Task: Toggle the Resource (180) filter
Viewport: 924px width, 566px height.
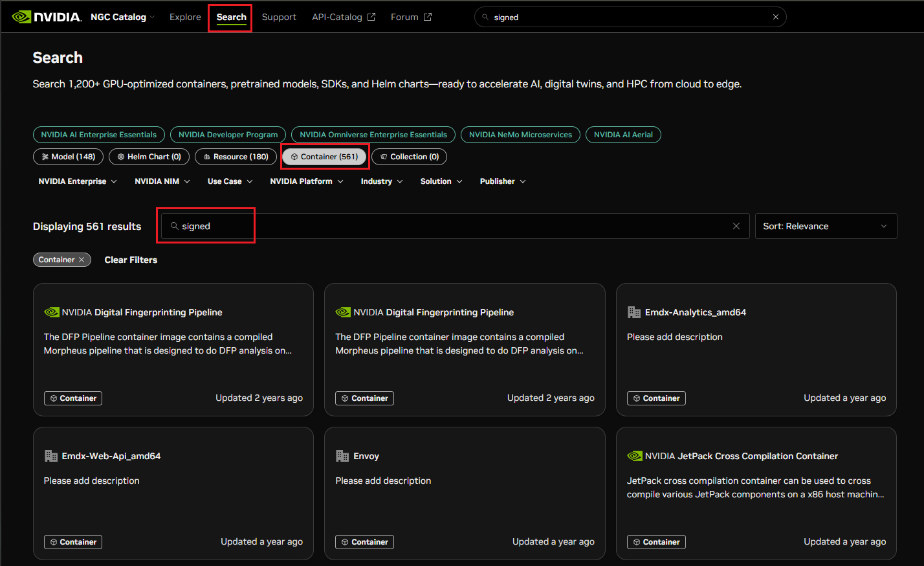Action: (x=236, y=157)
